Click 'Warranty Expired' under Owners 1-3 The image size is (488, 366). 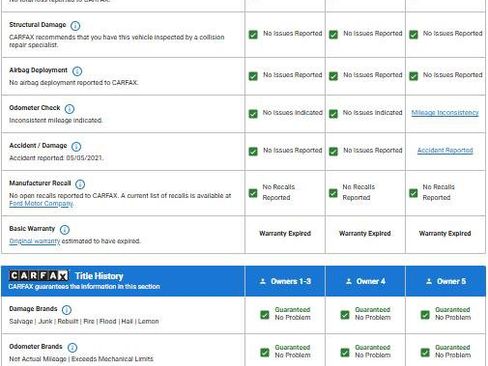285,233
